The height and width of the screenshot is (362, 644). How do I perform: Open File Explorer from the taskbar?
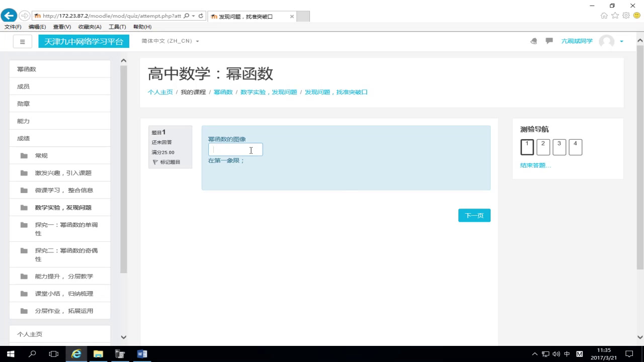(x=98, y=354)
